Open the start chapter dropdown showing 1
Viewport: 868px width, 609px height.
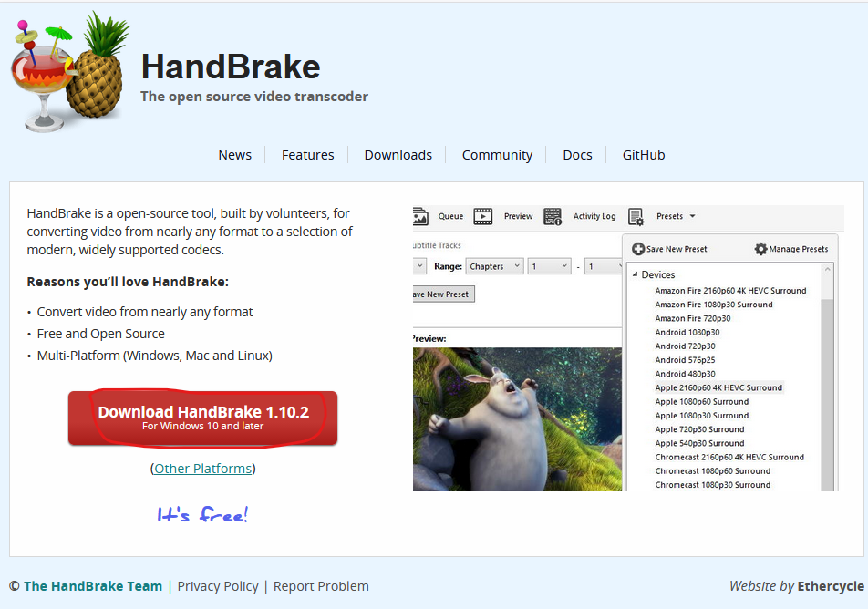(x=549, y=266)
